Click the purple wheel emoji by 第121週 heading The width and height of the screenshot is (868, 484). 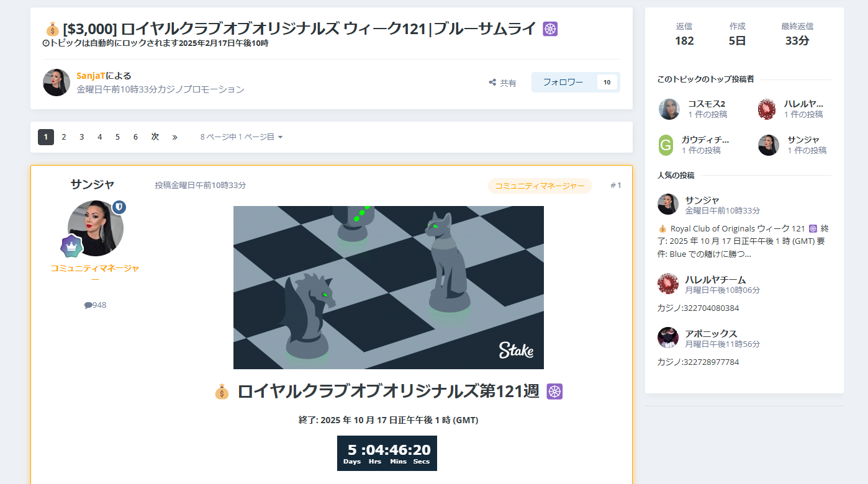(554, 392)
